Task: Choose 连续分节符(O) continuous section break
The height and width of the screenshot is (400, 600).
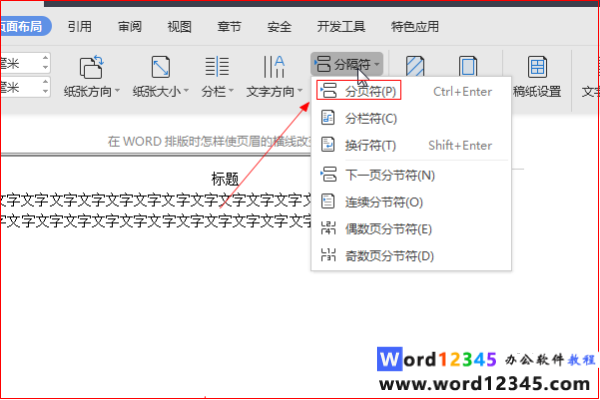Action: coord(411,202)
